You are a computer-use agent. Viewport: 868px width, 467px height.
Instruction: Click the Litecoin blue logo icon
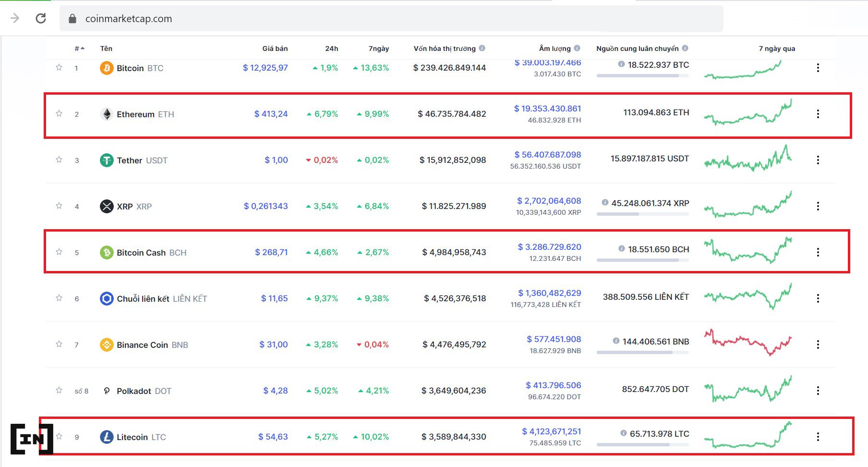coord(106,437)
